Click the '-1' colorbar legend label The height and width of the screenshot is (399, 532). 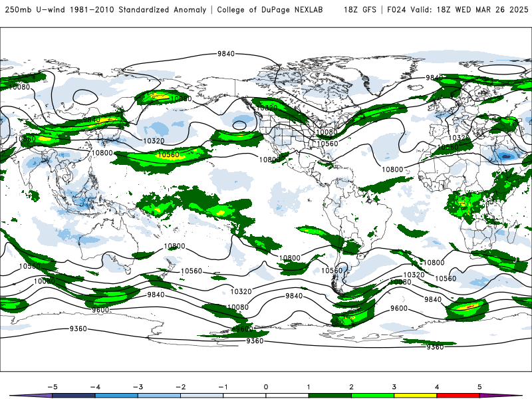(x=223, y=387)
